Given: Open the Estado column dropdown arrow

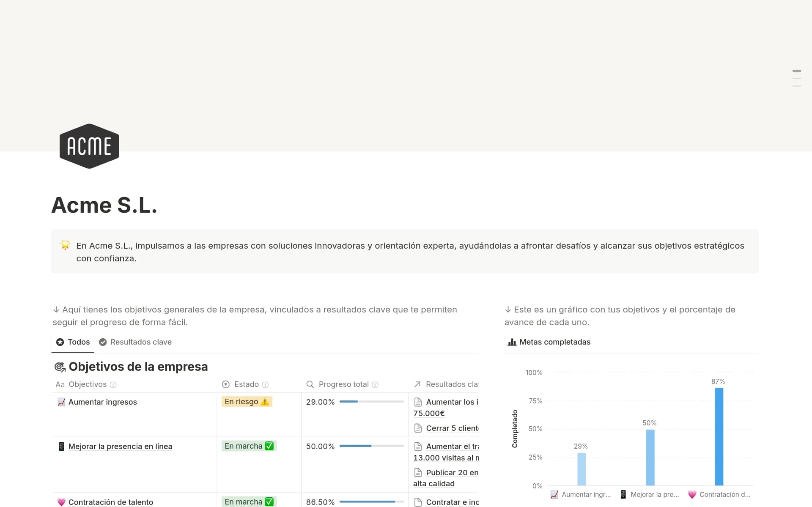Looking at the screenshot, I should (225, 384).
